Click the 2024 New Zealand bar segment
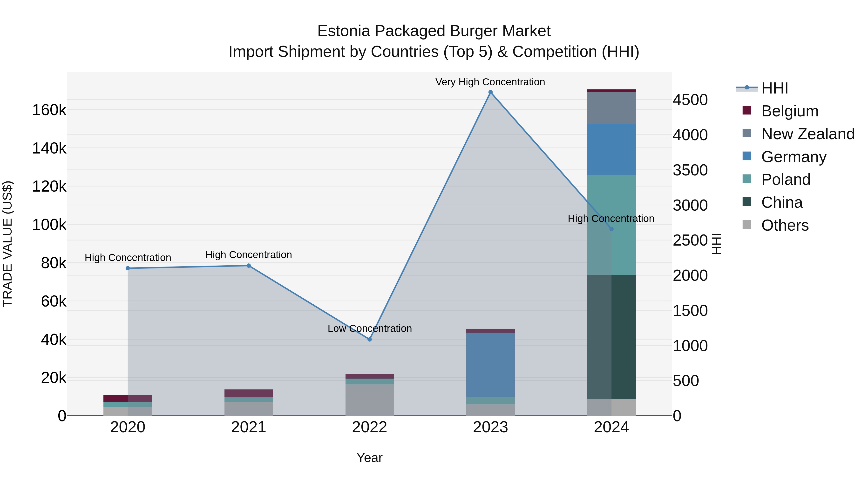 pos(611,108)
